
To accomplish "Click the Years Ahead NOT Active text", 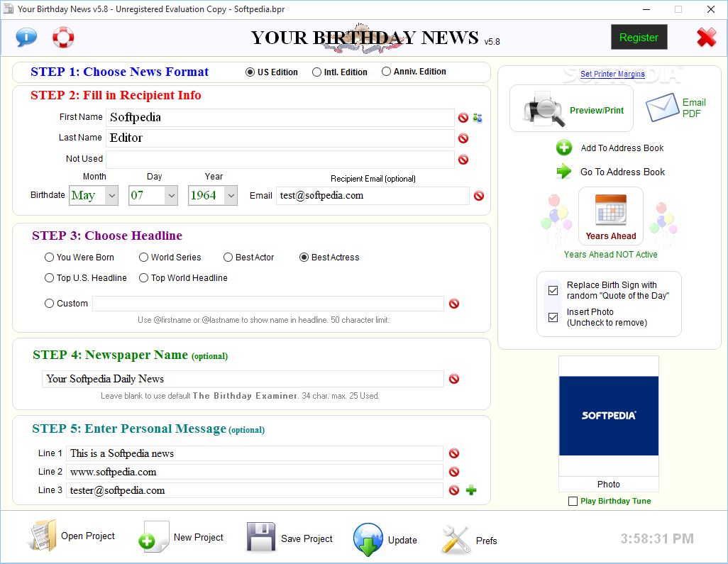I will [x=610, y=255].
